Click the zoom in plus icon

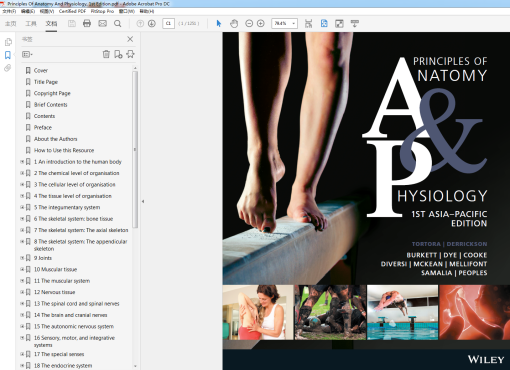[x=261, y=23]
